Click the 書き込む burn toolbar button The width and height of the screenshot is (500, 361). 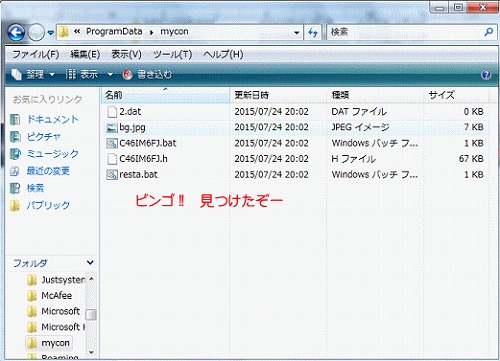tap(147, 74)
